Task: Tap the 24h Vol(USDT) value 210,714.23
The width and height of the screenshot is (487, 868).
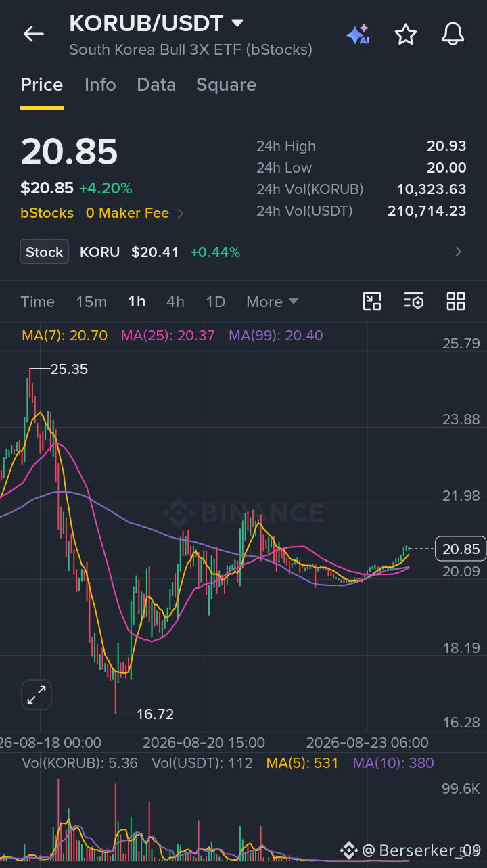Action: click(427, 211)
